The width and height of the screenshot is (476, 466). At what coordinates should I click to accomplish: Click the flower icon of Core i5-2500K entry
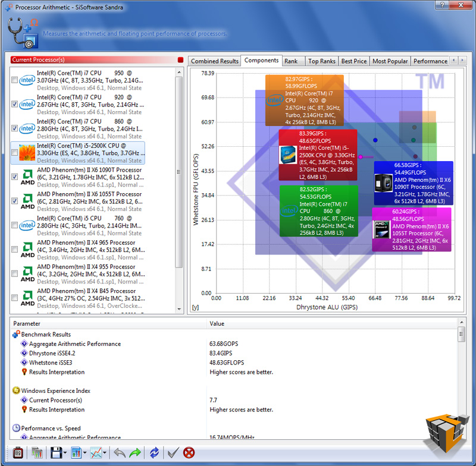tap(27, 153)
